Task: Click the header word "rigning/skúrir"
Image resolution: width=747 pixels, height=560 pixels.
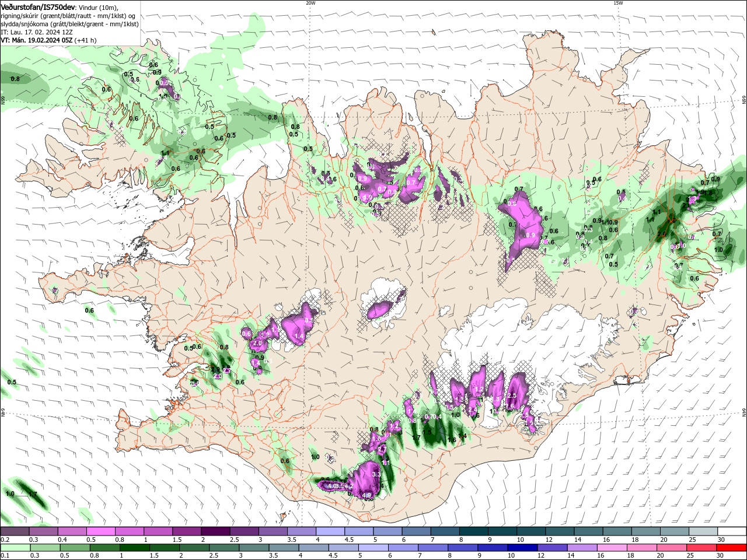Action: click(19, 16)
